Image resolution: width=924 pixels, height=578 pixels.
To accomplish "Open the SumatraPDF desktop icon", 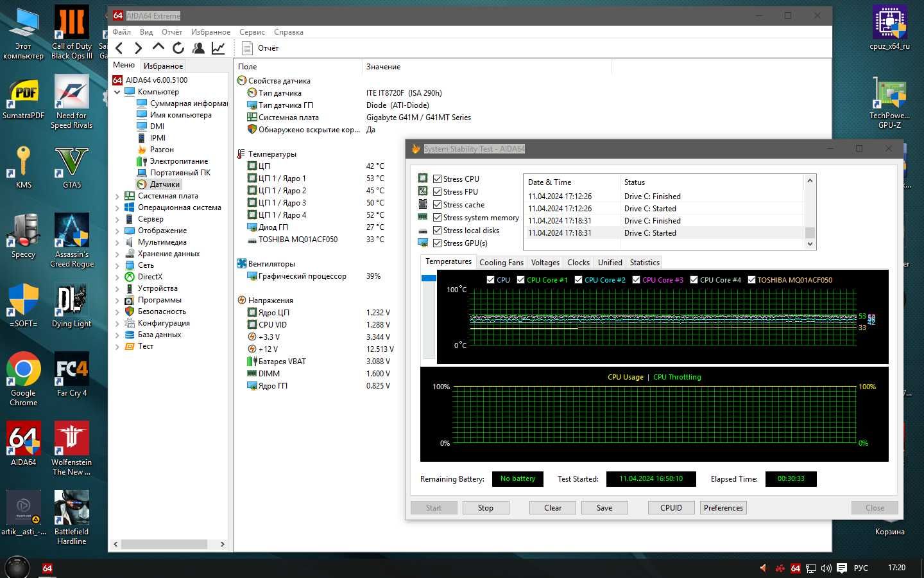I will click(x=24, y=97).
